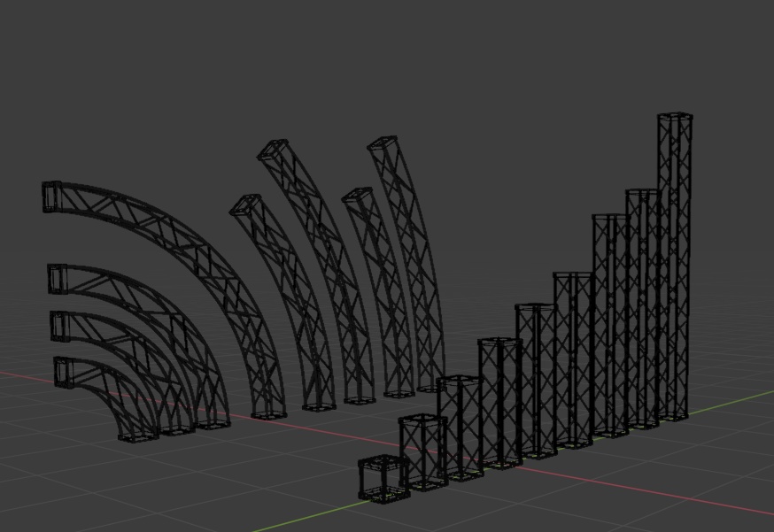The image size is (774, 532).
Task: Select the sixth-shortest straight truss column
Action: coord(573,360)
